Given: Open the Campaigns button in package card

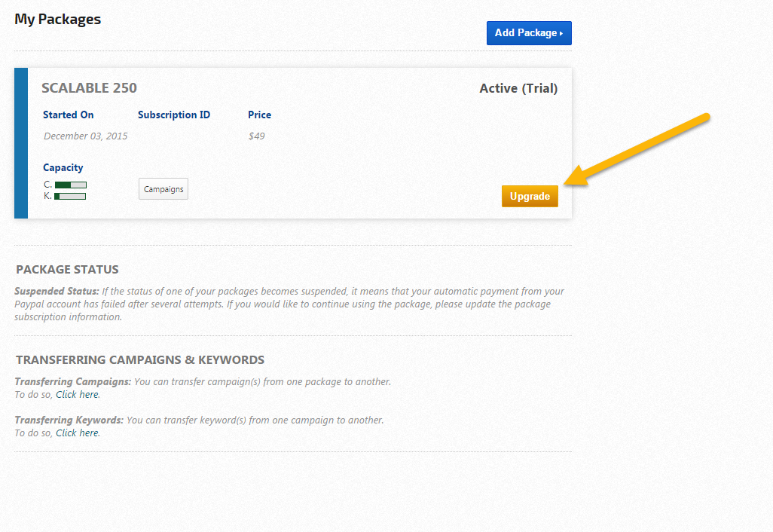Looking at the screenshot, I should pos(163,189).
